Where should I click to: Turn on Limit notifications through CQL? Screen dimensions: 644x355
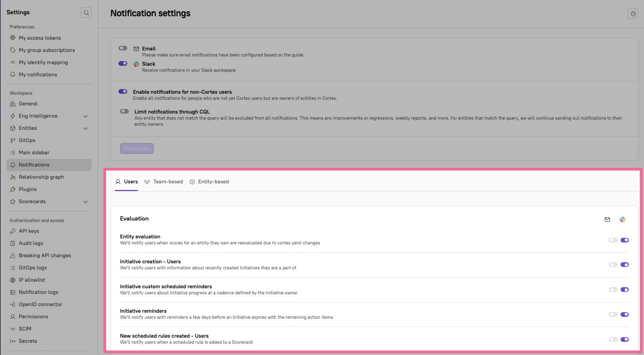124,112
